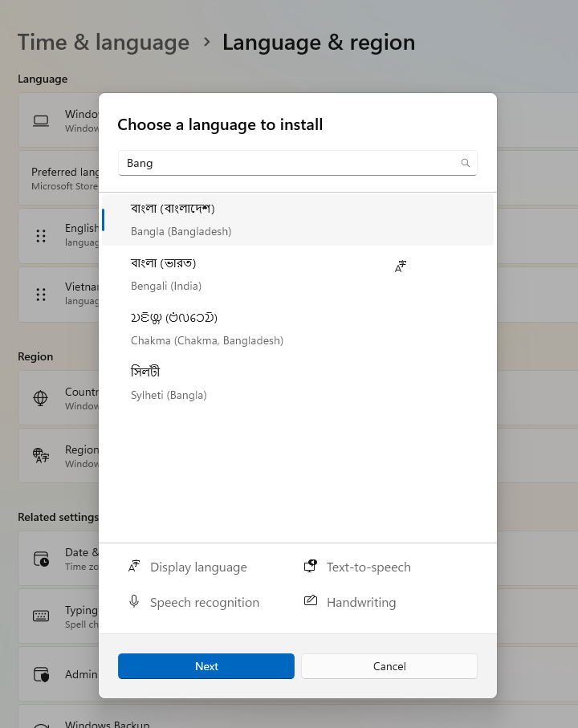Click inside the language search field
Screen dimensions: 578x728
281,163
